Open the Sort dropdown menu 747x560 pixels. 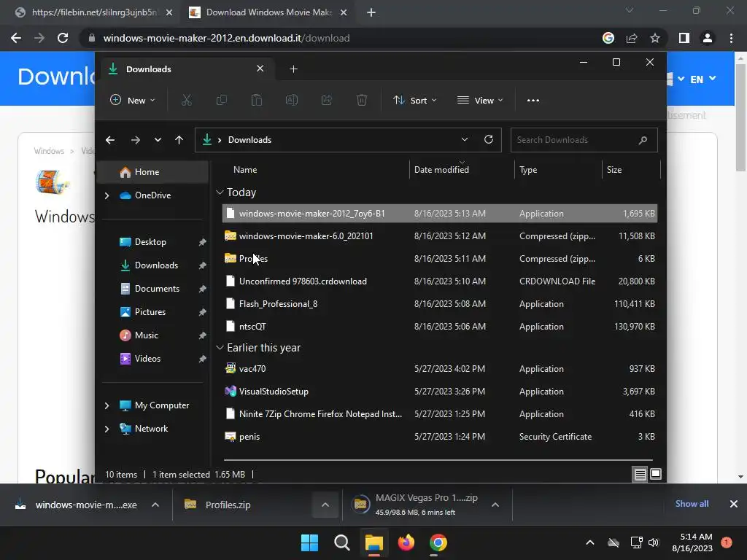click(414, 101)
